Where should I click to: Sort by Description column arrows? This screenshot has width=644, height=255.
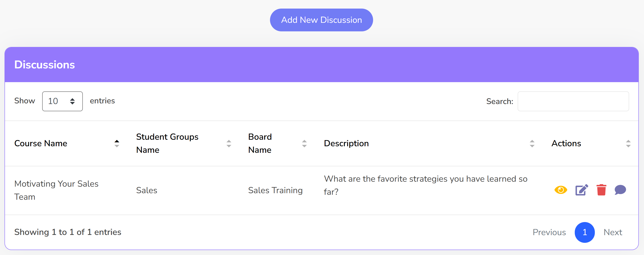pos(532,144)
